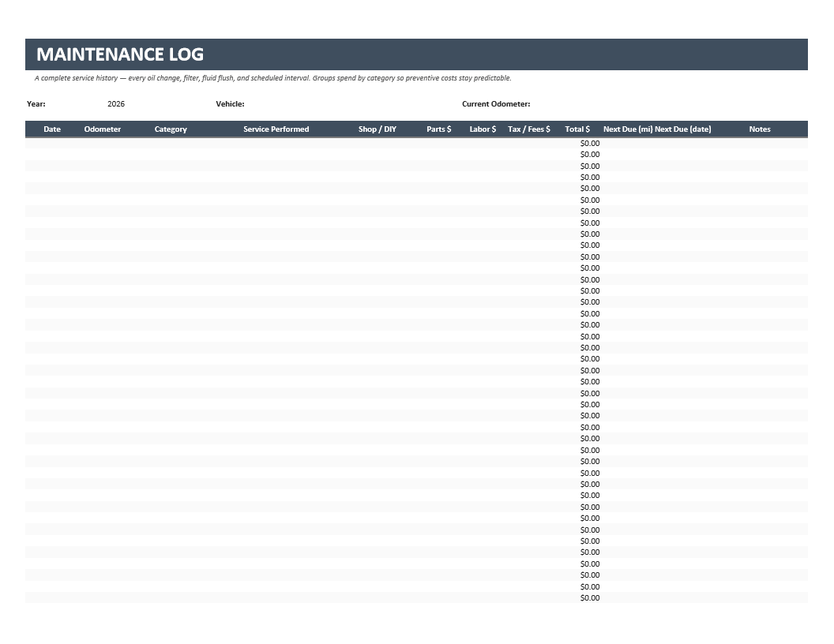
Task: Click the Current Odometer: label
Action: click(496, 104)
